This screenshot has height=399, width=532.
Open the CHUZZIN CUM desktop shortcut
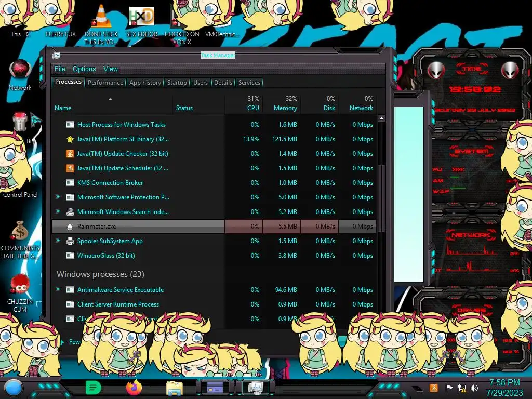(x=20, y=292)
